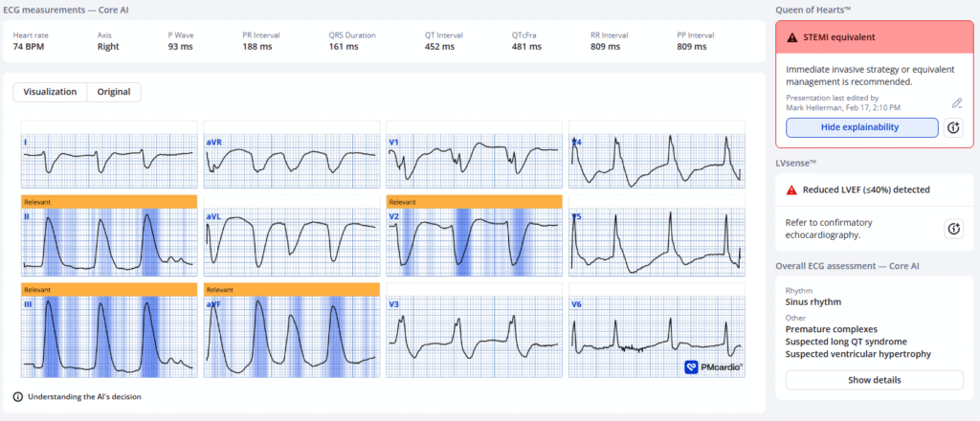Image resolution: width=980 pixels, height=421 pixels.
Task: Click the Reduced LVEF warning triangle icon
Action: [x=791, y=189]
